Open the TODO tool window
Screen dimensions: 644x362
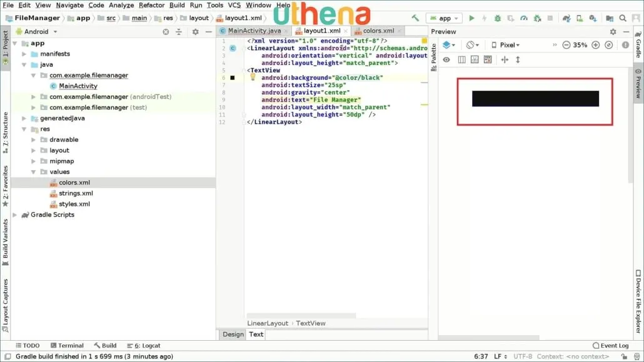pyautogui.click(x=28, y=346)
